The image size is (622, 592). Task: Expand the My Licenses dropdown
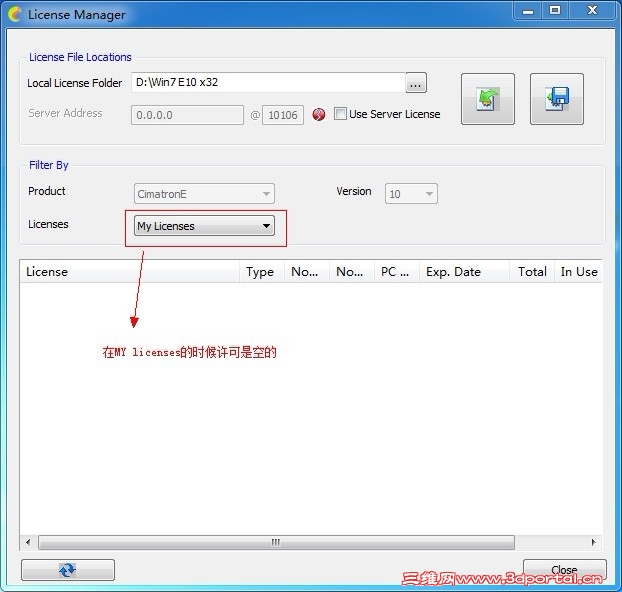204,226
